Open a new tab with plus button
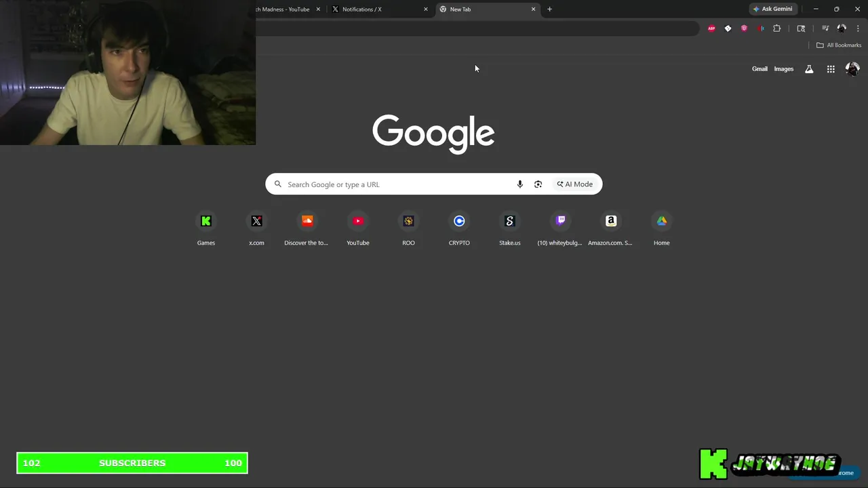This screenshot has height=488, width=868. [549, 9]
